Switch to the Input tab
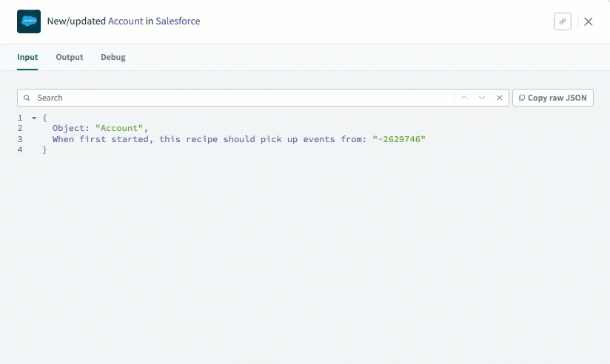This screenshot has width=610, height=364. point(27,57)
